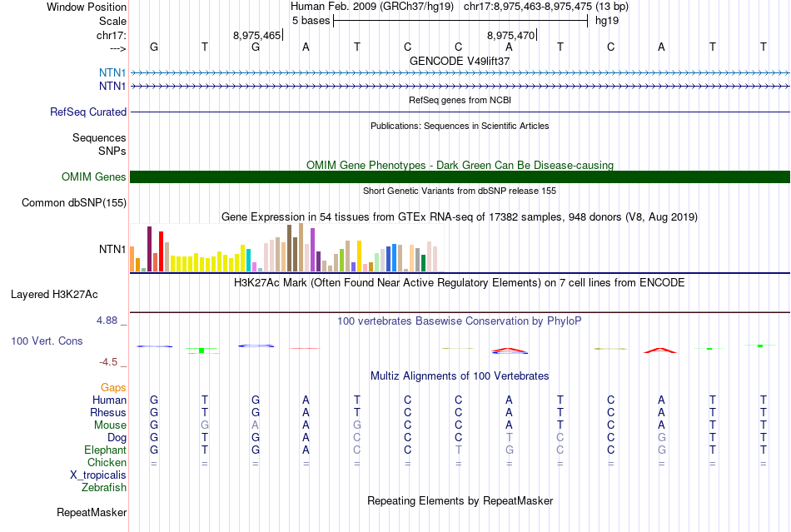Click the GENCODE V49lift37 track title

pyautogui.click(x=460, y=61)
